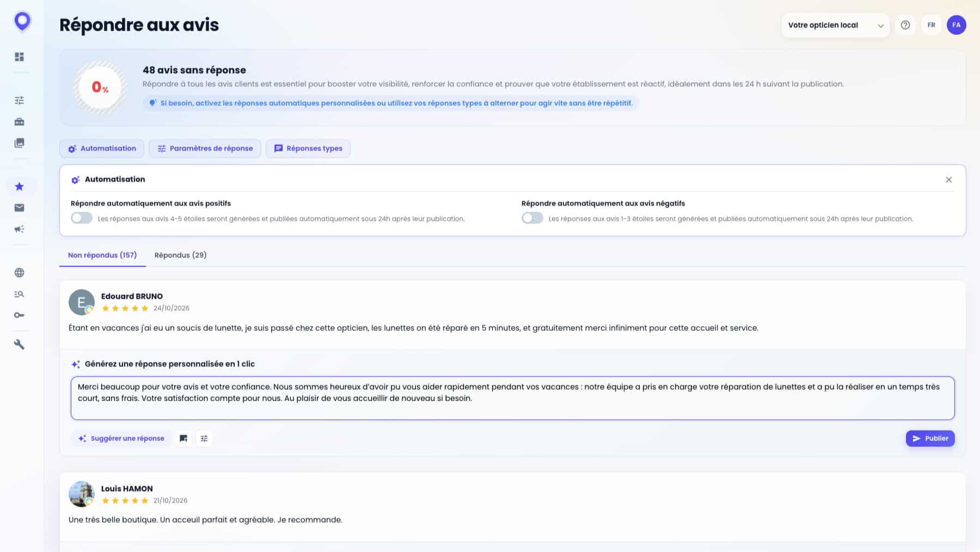Open the sliders settings icon in the sidebar
Screen dimensions: 980x552
(20, 100)
